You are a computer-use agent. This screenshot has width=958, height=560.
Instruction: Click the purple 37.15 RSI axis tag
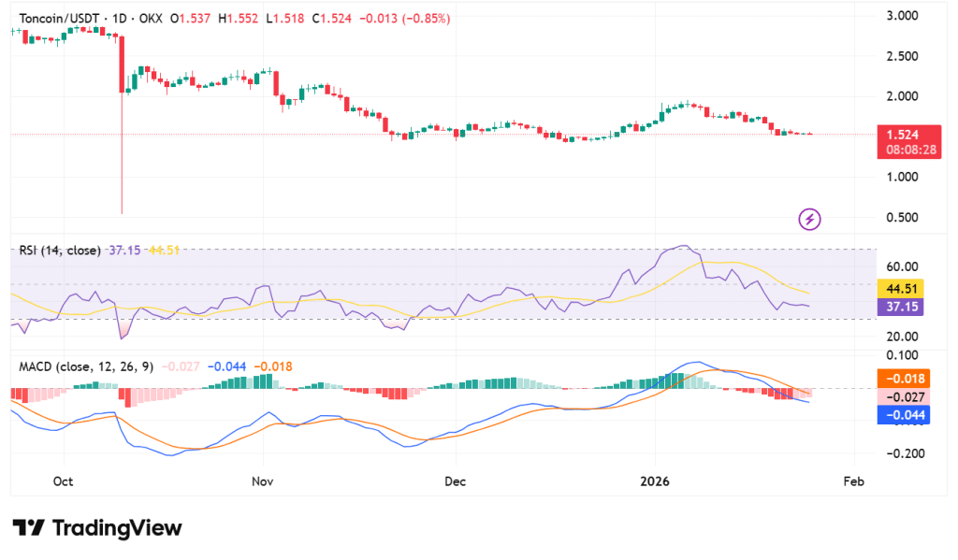(902, 307)
